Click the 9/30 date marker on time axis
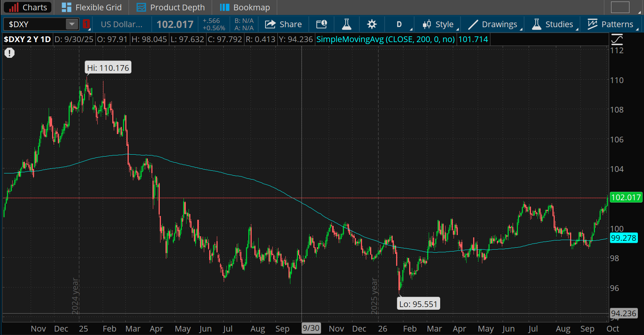This screenshot has height=335, width=644. 311,328
